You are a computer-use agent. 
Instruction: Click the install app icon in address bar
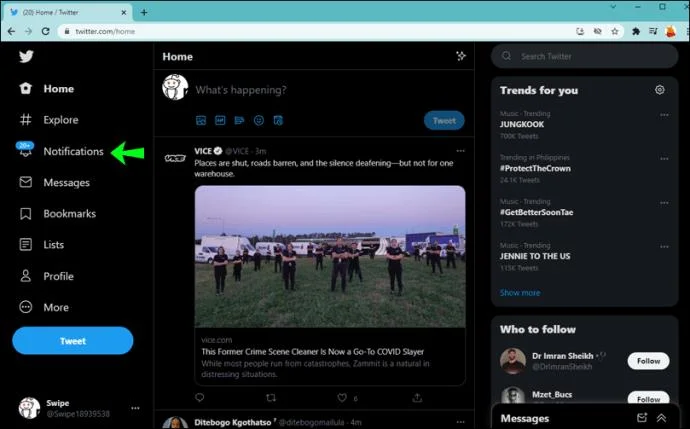click(580, 31)
